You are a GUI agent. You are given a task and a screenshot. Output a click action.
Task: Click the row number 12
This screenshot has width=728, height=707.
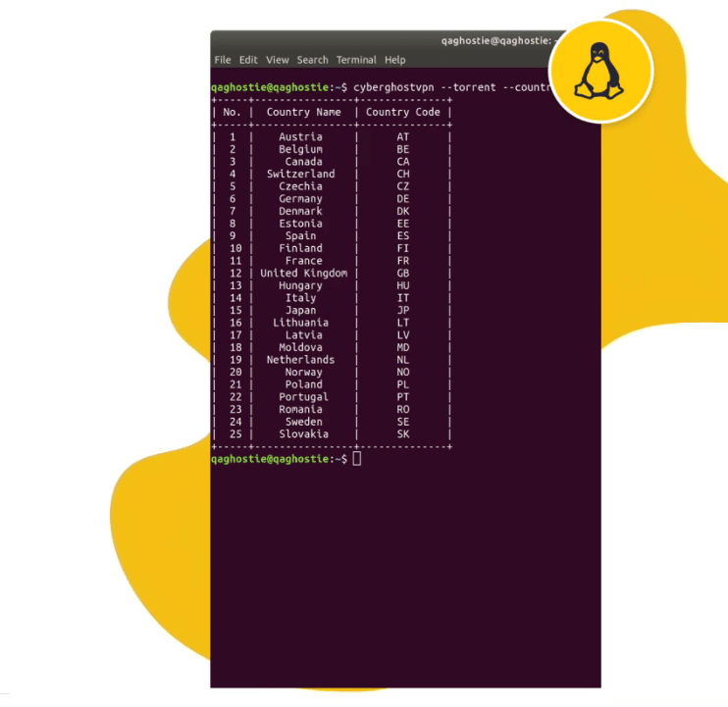[x=235, y=274]
